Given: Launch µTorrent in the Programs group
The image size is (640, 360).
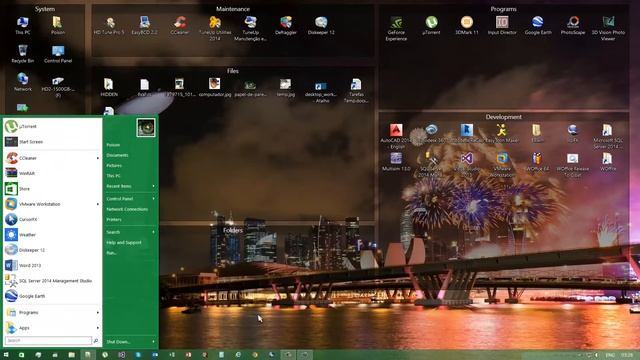Looking at the screenshot, I should (431, 25).
